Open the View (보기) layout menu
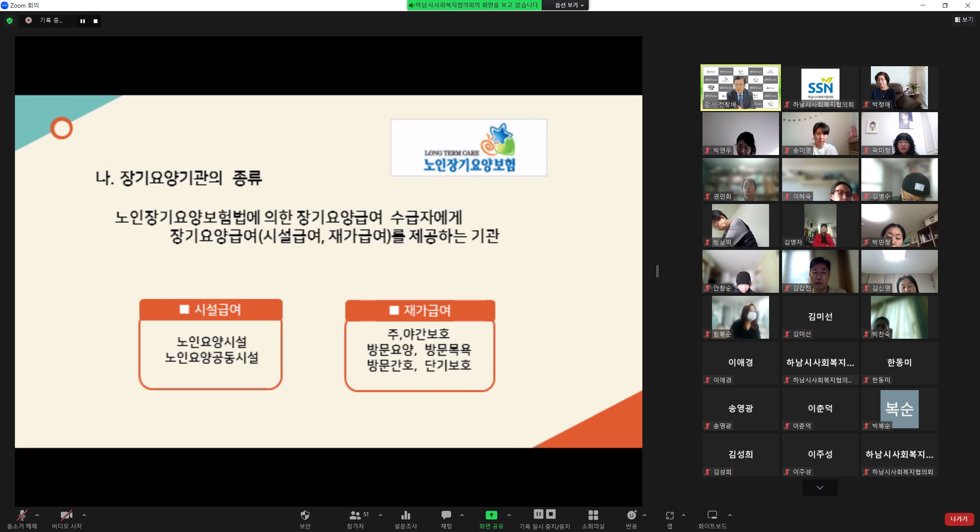 (x=964, y=20)
